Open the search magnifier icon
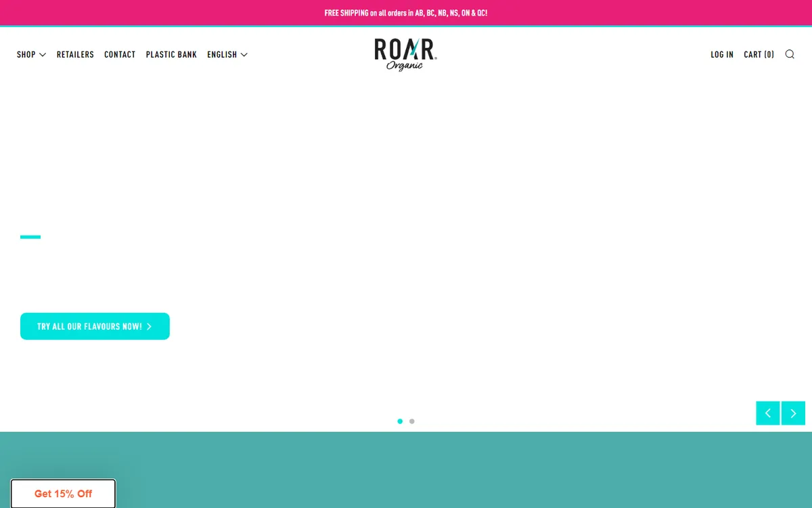Viewport: 812px width, 508px height. point(790,54)
